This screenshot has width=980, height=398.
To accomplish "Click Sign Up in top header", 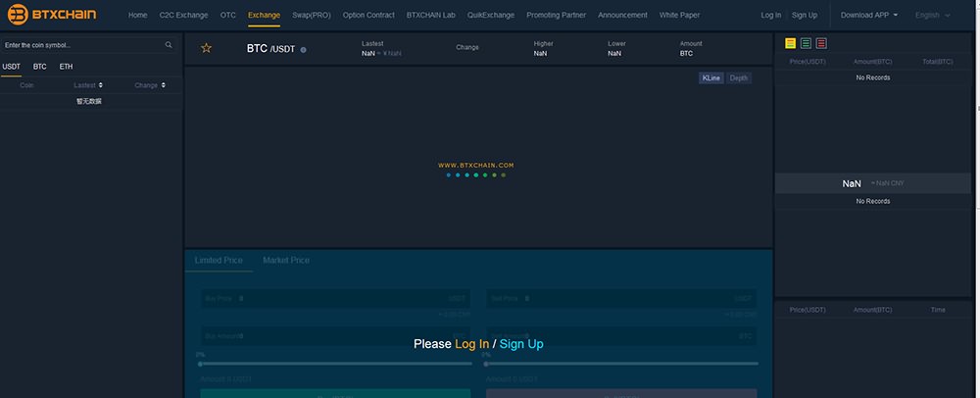I will click(805, 15).
